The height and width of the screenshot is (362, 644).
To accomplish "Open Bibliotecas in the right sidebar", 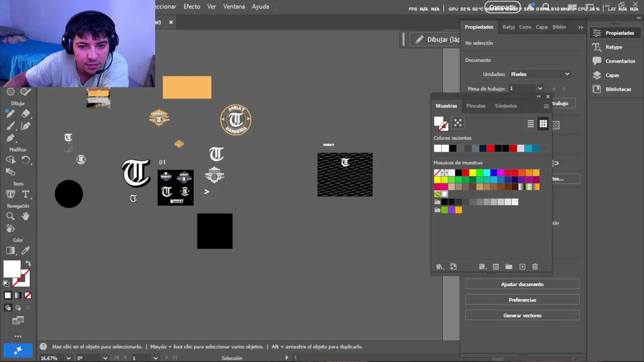I will 612,89.
